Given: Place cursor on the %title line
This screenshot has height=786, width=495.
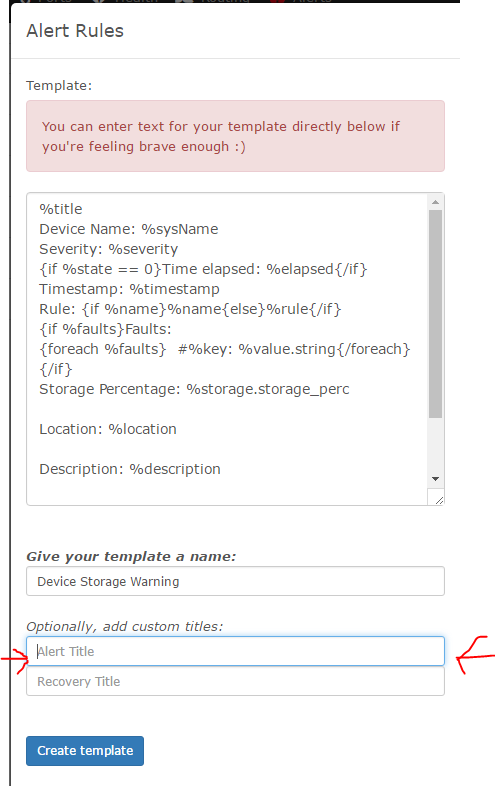Looking at the screenshot, I should (61, 209).
